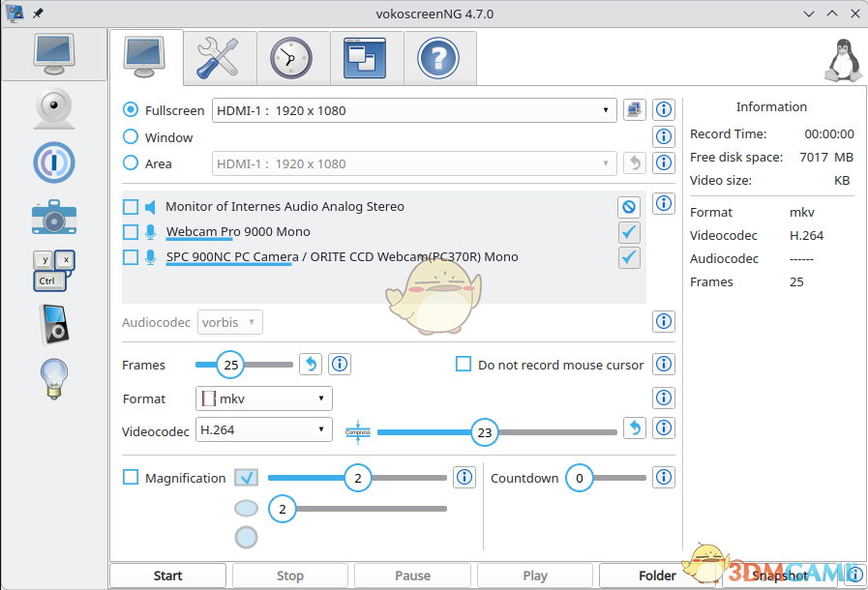Open the showkey Ctrl keys sidebar panel
Image resolution: width=868 pixels, height=590 pixels.
53,271
